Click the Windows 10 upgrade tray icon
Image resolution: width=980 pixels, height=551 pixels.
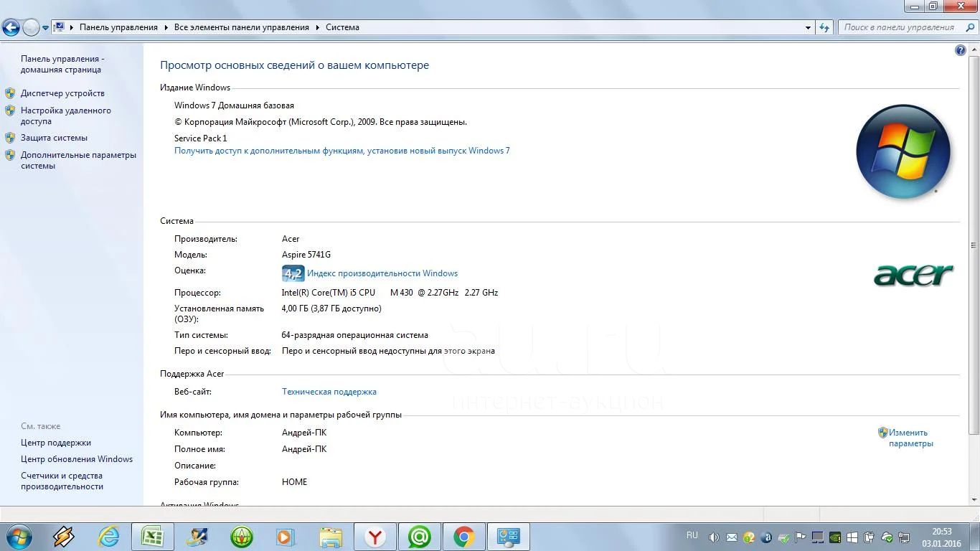(x=852, y=537)
